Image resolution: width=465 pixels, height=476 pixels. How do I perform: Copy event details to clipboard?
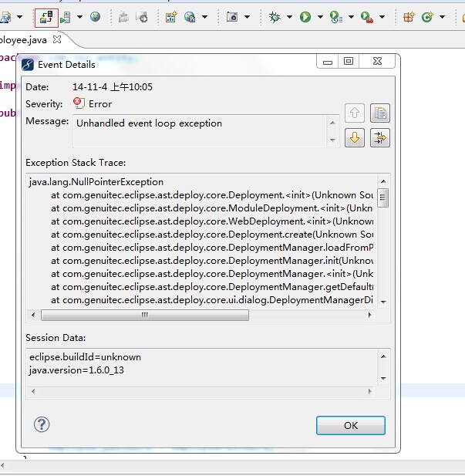(380, 113)
